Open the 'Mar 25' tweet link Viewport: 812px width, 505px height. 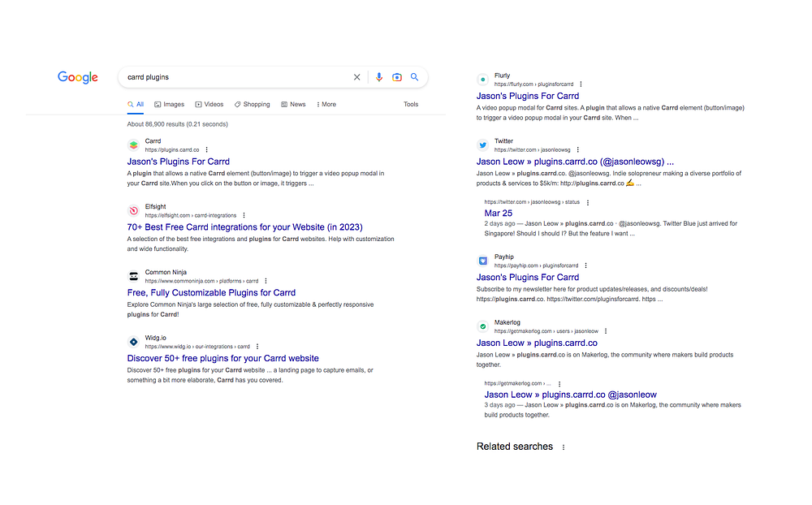[499, 214]
